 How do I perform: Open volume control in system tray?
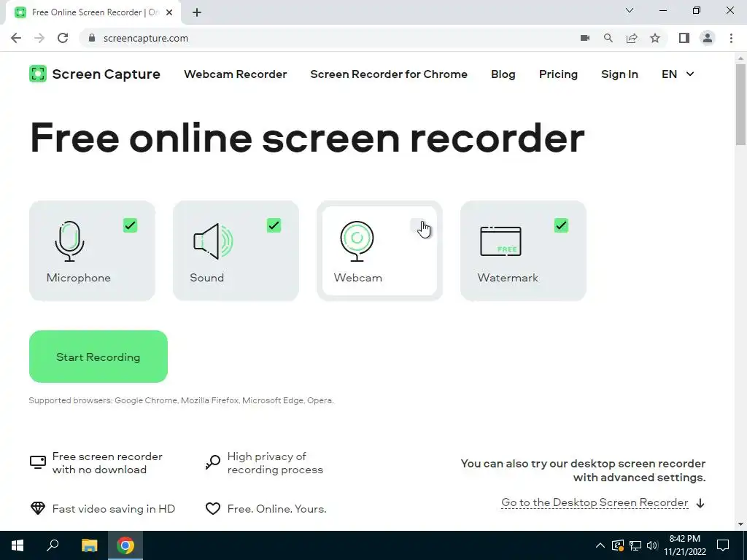click(652, 545)
